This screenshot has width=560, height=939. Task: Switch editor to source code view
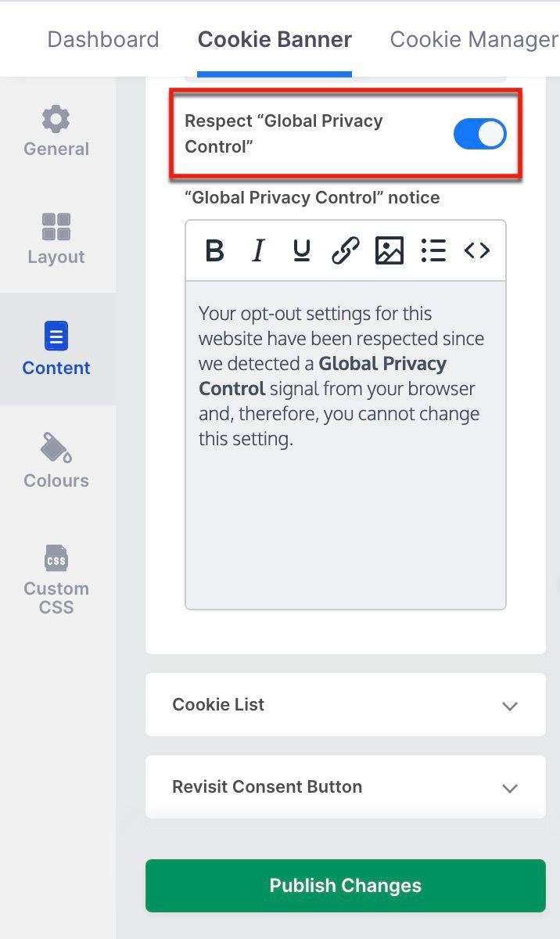tap(477, 250)
